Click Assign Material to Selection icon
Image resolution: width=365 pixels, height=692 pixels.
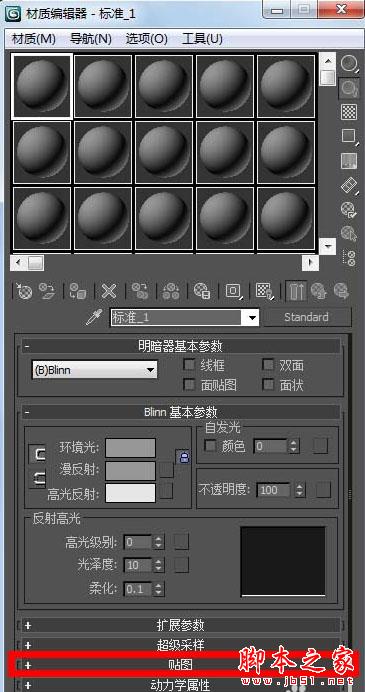click(x=78, y=292)
